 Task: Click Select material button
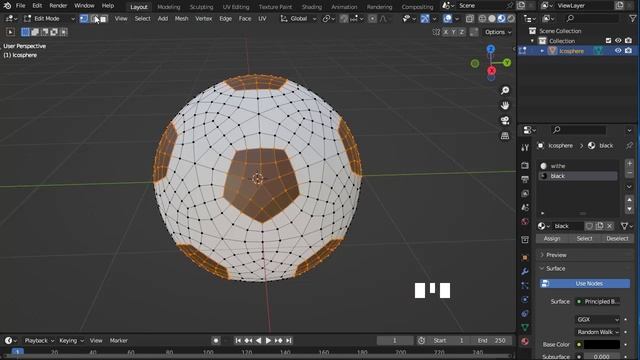click(584, 238)
